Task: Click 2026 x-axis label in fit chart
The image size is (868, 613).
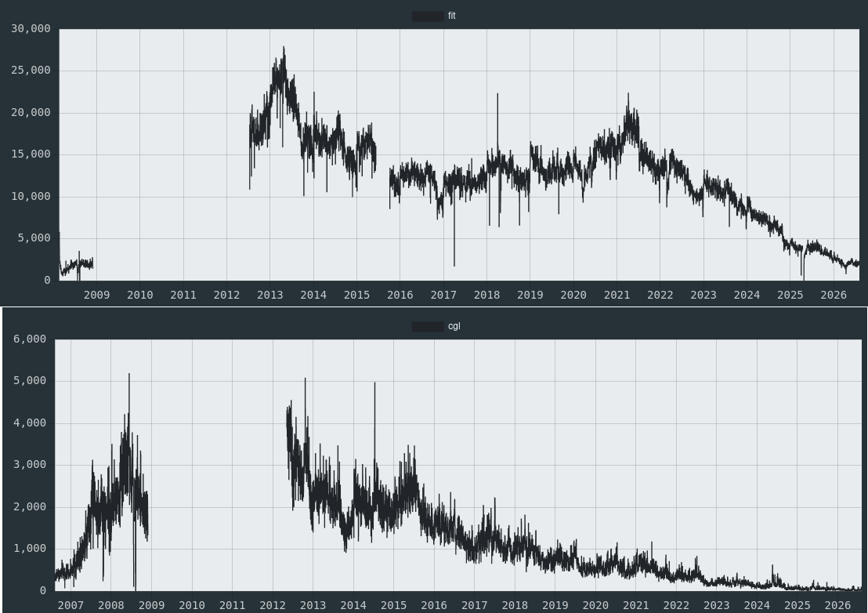Action: (x=834, y=296)
